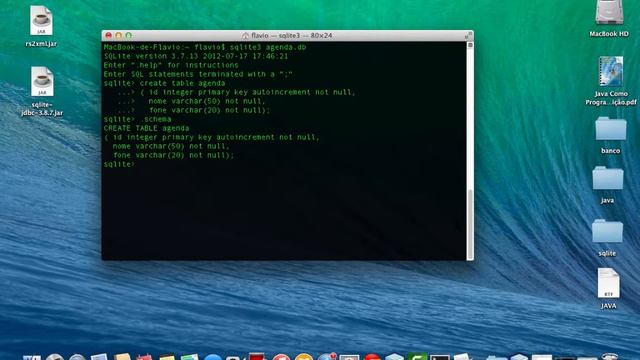Close the Terminal window with red button
Screen dimensions: 640x360
[109, 36]
